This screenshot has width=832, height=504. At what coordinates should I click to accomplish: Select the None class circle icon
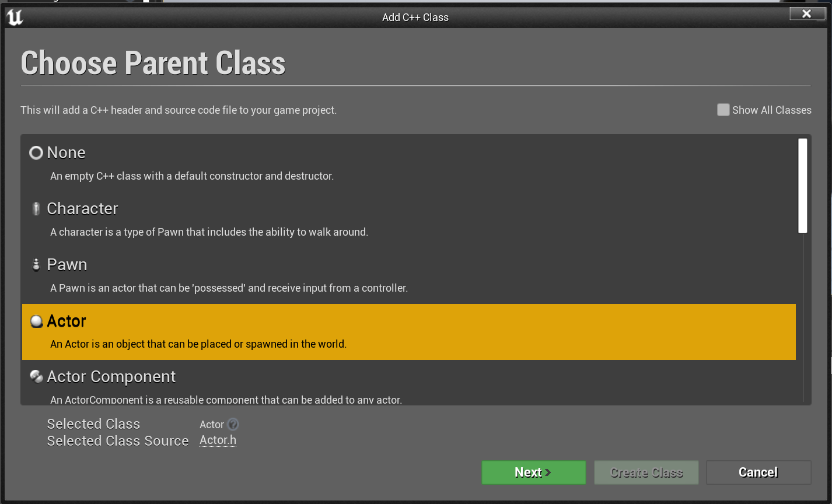click(36, 153)
